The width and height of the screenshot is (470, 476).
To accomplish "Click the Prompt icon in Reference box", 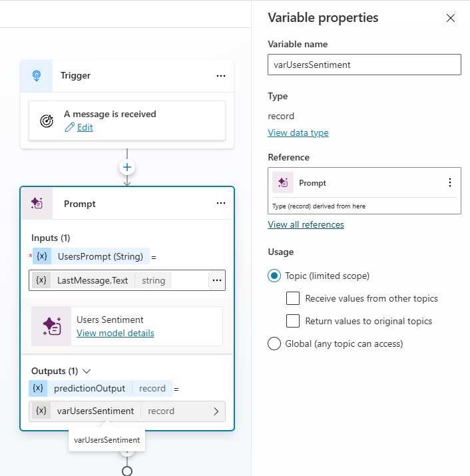I will pyautogui.click(x=283, y=182).
